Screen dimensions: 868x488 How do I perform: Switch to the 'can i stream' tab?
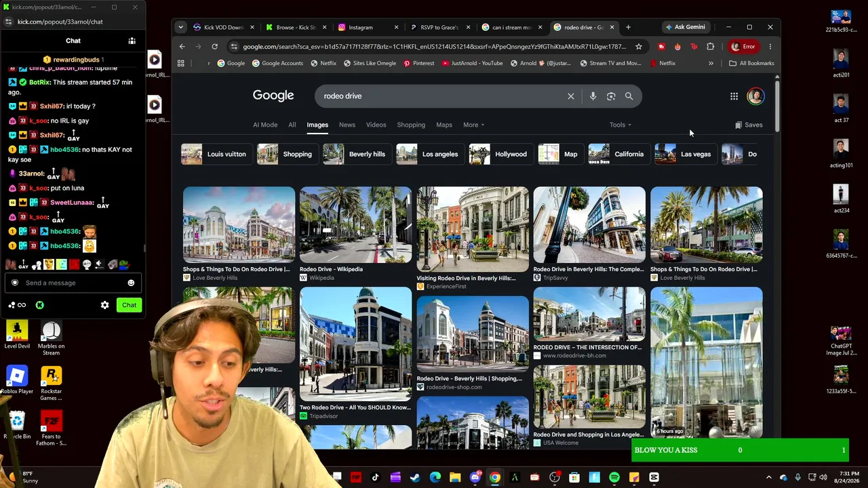tap(513, 27)
